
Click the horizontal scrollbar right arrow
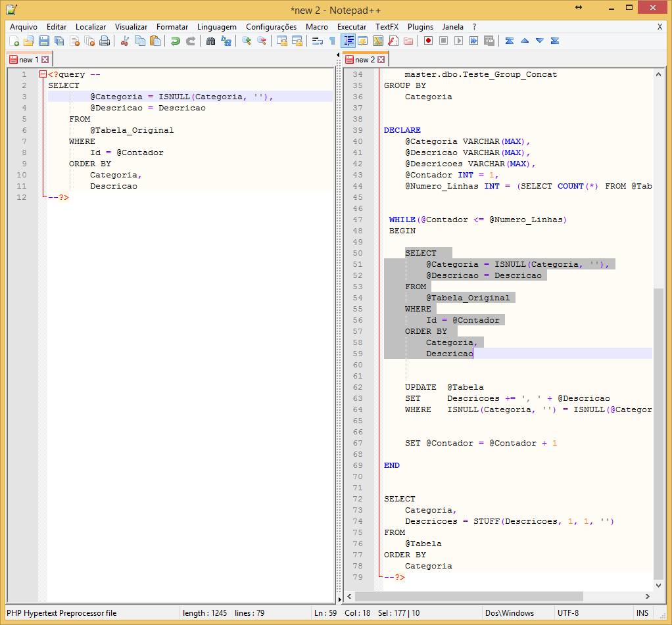pos(648,596)
